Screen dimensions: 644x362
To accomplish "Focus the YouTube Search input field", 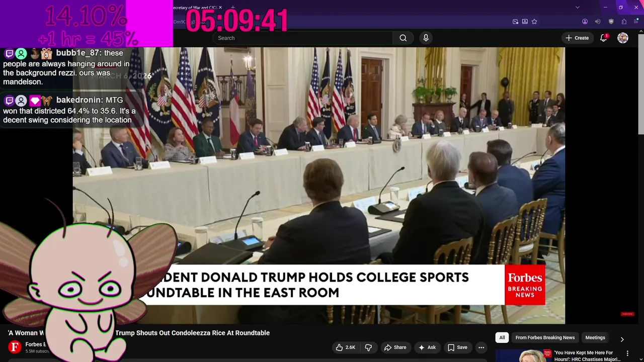I will click(x=303, y=38).
